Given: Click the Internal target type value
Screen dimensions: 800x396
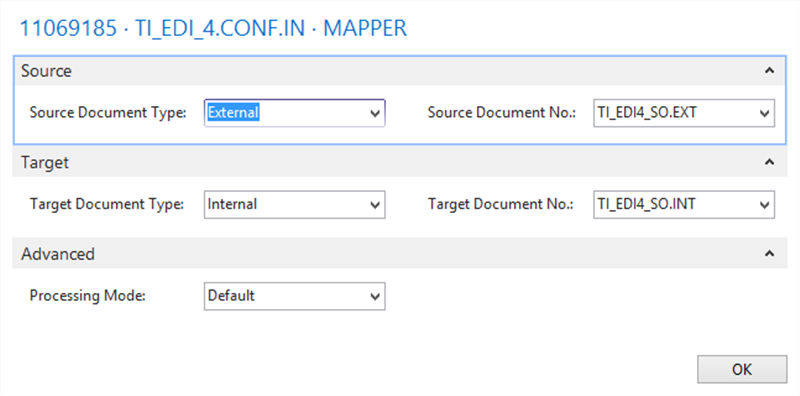Looking at the screenshot, I should [x=233, y=204].
